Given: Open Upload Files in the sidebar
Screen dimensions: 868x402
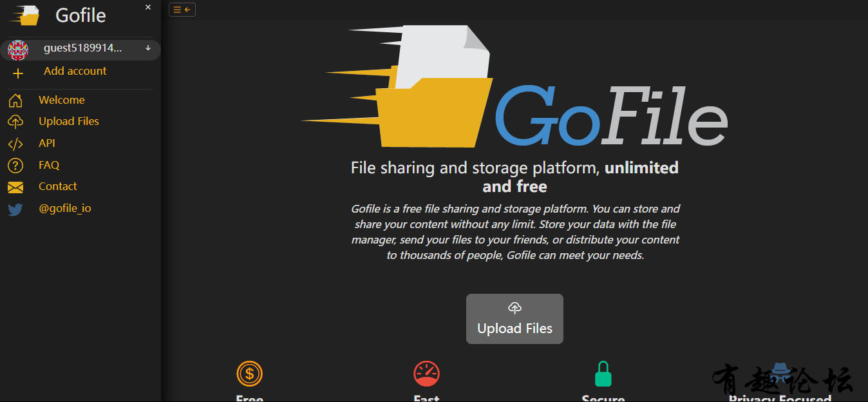Looking at the screenshot, I should tap(69, 121).
